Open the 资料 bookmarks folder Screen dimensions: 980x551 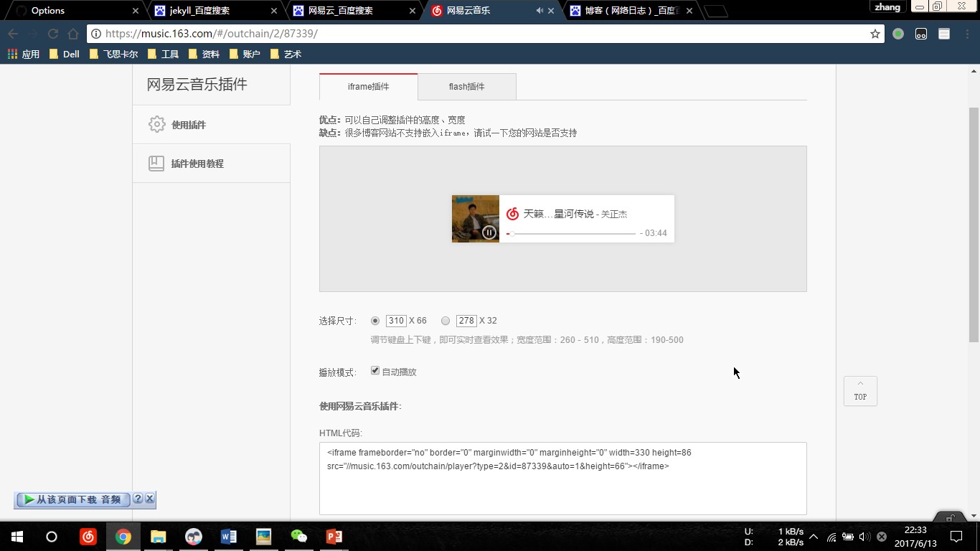point(204,54)
